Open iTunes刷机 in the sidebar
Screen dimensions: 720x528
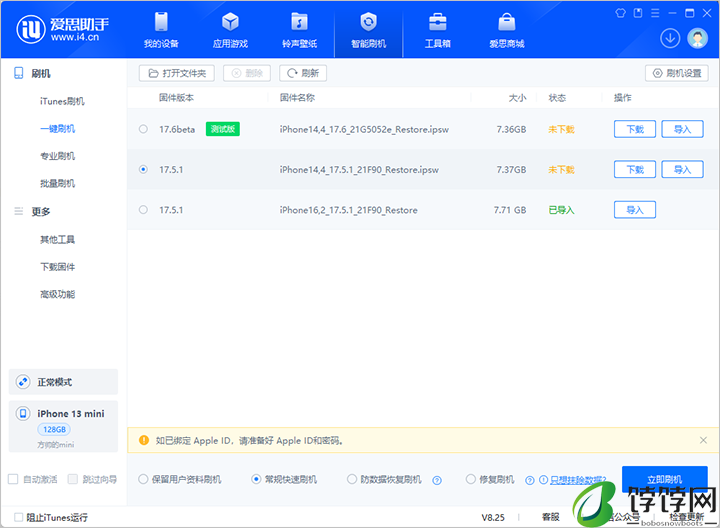point(62,101)
